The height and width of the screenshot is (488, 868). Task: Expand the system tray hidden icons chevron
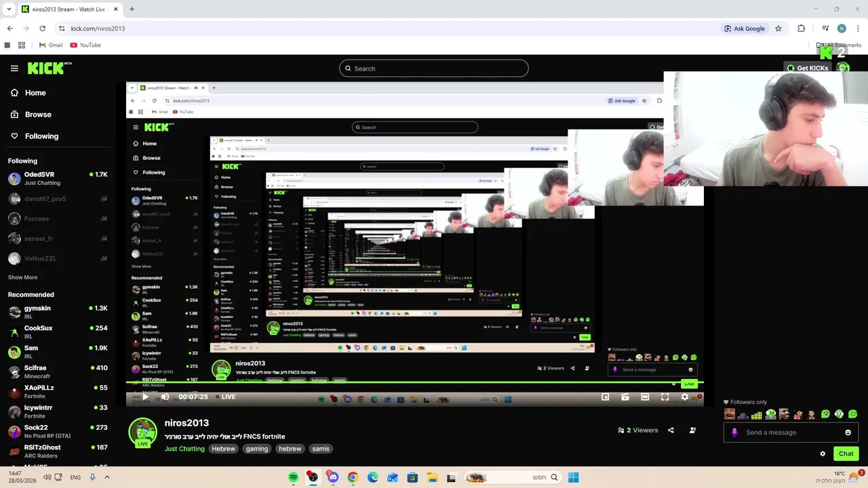pyautogui.click(x=106, y=477)
